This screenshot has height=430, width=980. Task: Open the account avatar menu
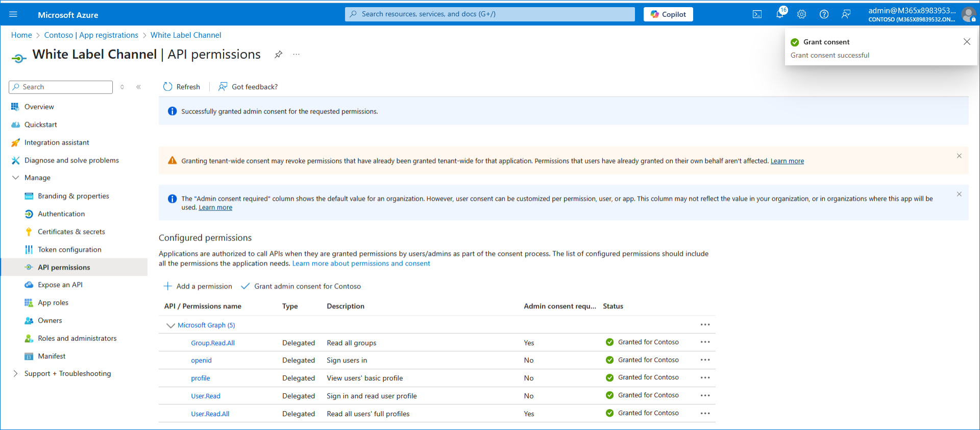(x=969, y=14)
